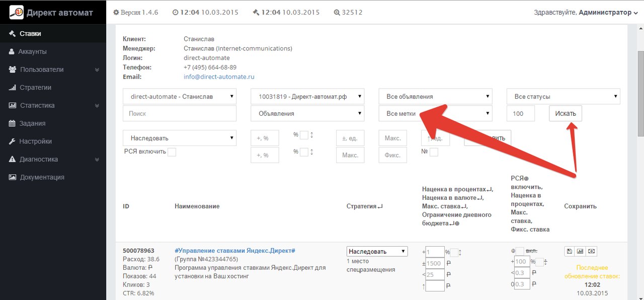Viewport: 644px width, 300px height.
Task: Click the wrench icon beside Настройки
Action: coord(12,141)
